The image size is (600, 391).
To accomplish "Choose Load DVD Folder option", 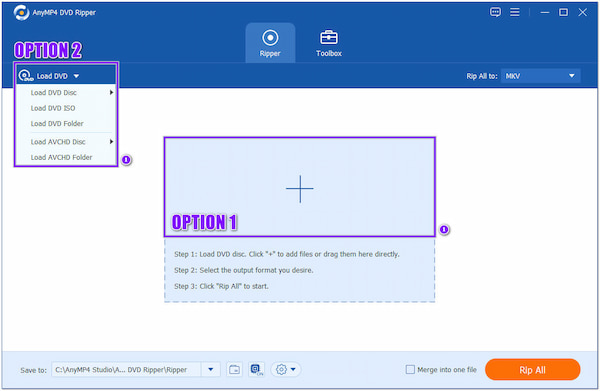I will tap(66, 124).
